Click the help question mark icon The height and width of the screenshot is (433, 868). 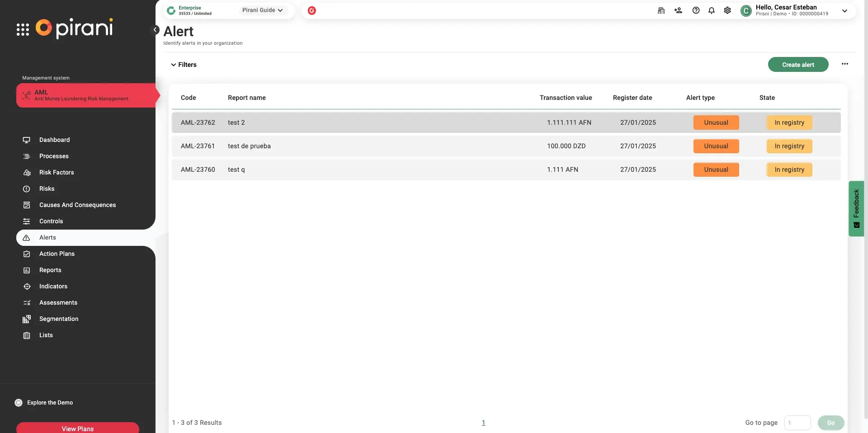click(x=696, y=10)
